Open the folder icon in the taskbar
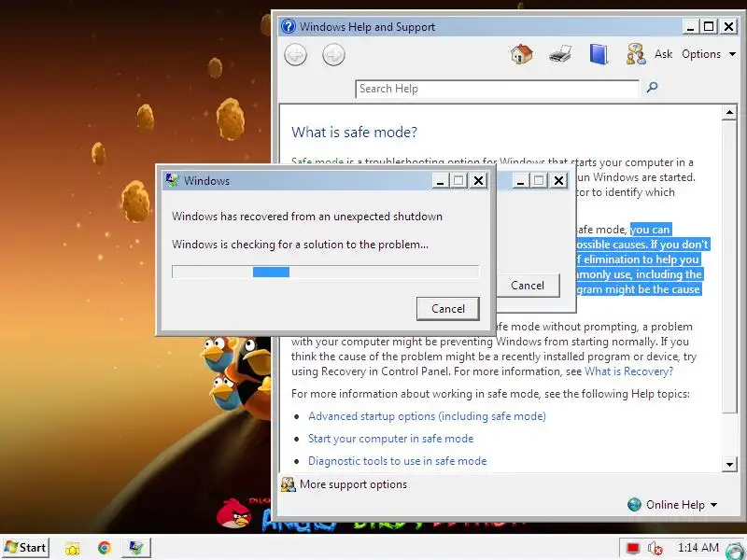Viewport: 747px width, 560px height. pyautogui.click(x=73, y=548)
